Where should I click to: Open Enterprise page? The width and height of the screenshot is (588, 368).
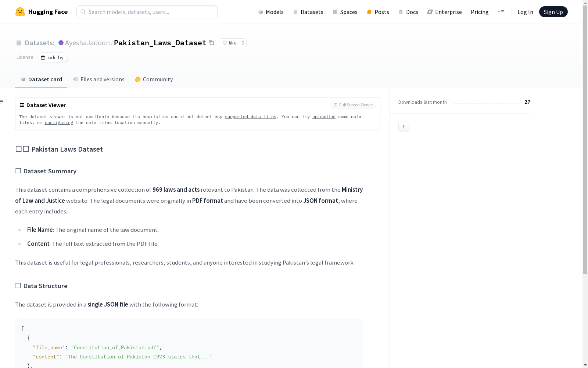click(444, 12)
